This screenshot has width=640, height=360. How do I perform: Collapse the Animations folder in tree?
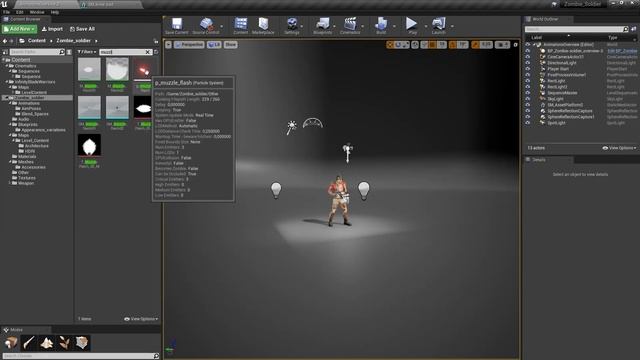(10, 103)
